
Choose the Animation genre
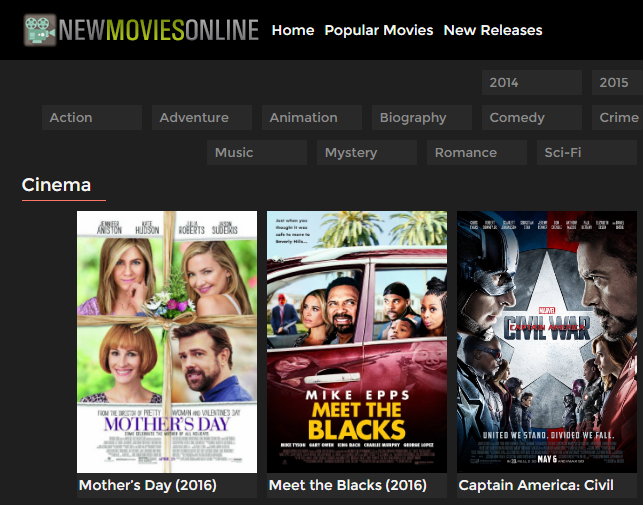tap(312, 117)
